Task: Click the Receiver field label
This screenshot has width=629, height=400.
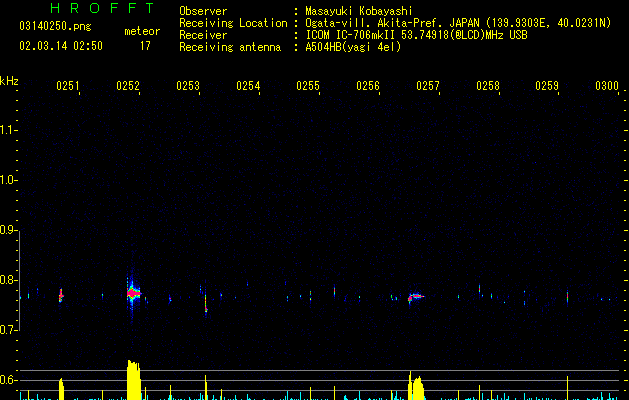Action: tap(203, 35)
